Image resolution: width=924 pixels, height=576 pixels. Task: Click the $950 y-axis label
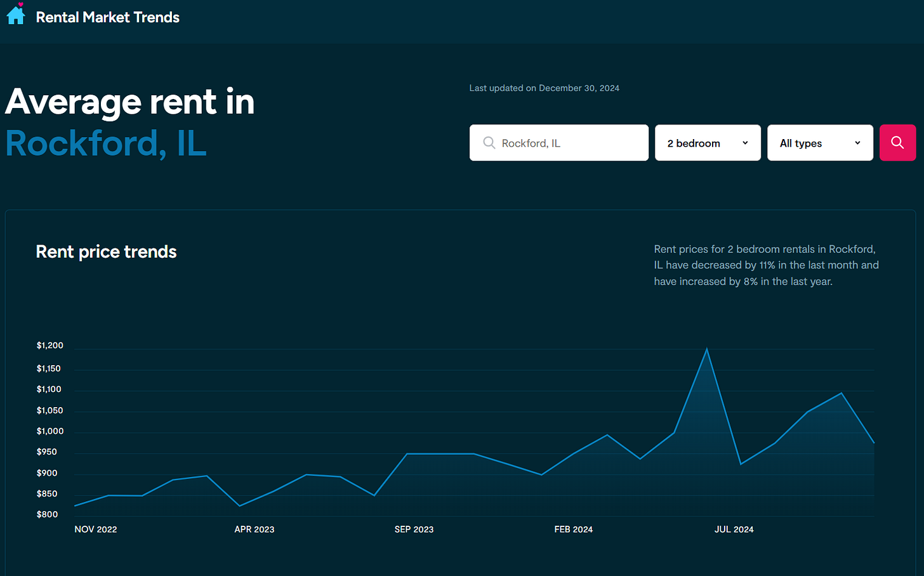click(x=47, y=452)
